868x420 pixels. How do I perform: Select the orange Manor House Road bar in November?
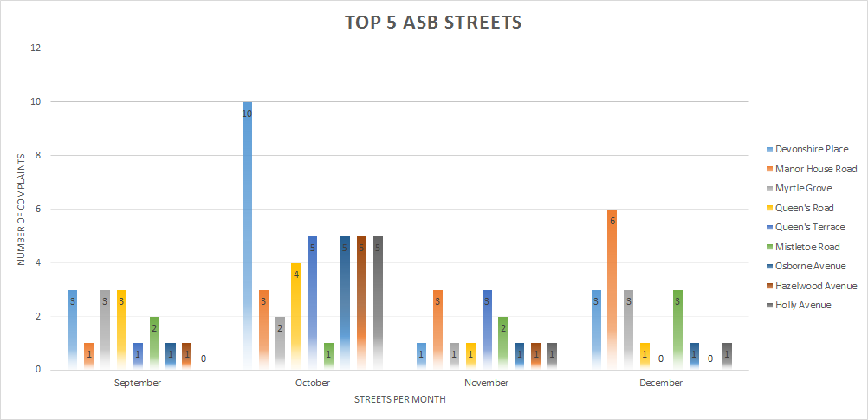438,329
